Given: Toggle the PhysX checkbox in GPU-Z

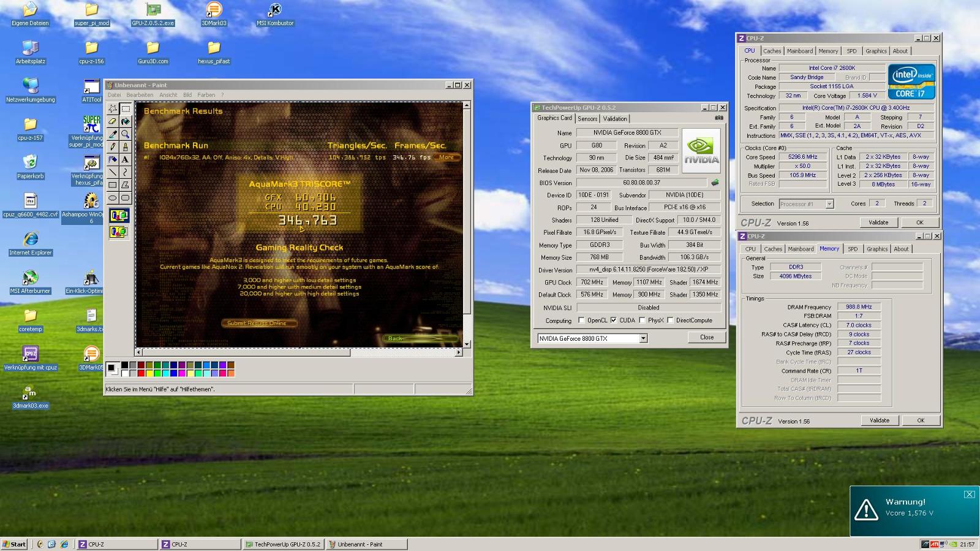Looking at the screenshot, I should point(642,320).
